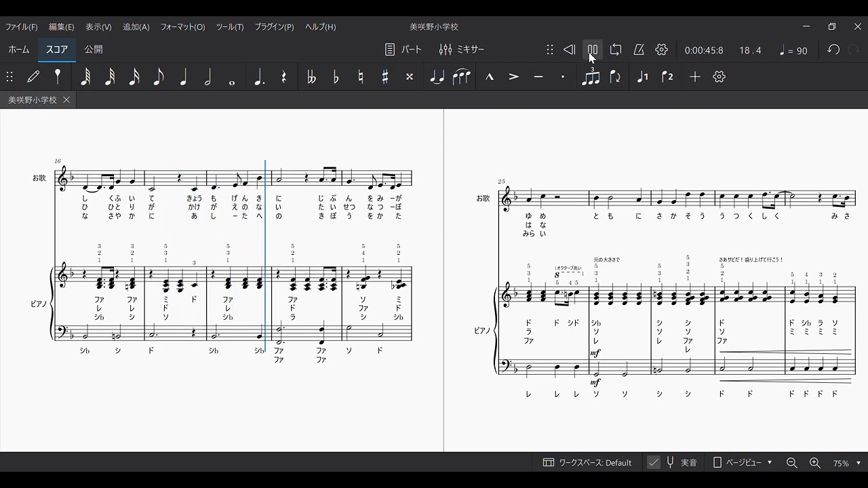Open Workspace Default selector
Viewport: 868px width, 488px height.
point(587,463)
